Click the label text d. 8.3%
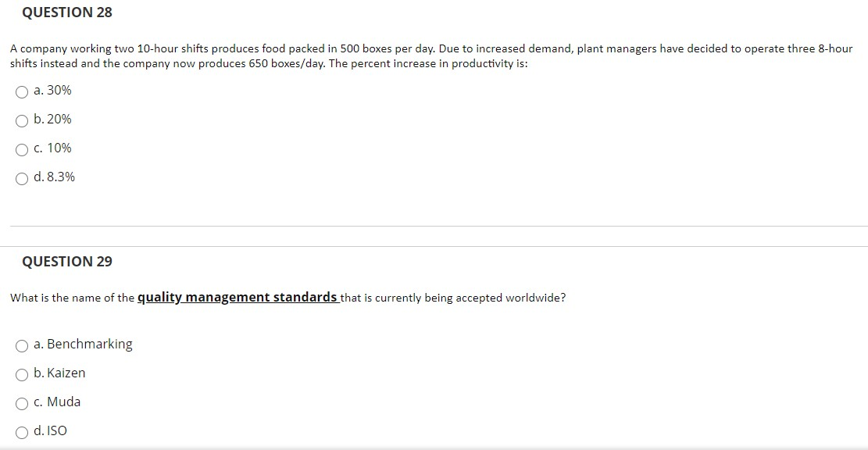The image size is (868, 450). tap(53, 177)
